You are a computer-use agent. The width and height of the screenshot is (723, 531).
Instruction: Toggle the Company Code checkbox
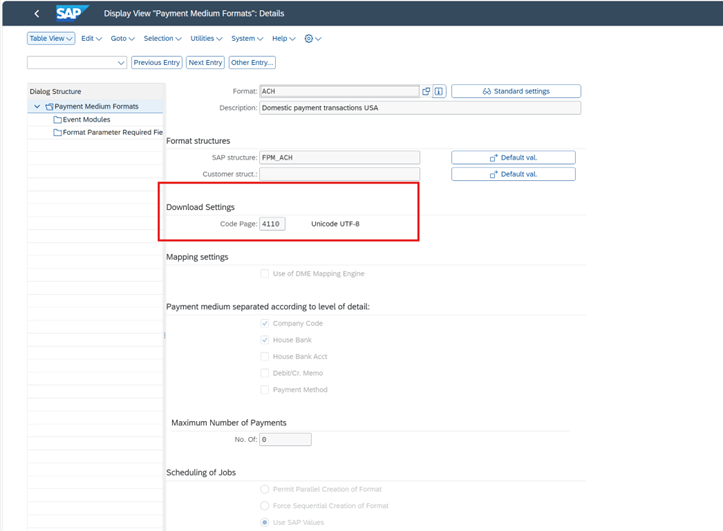pyautogui.click(x=265, y=324)
